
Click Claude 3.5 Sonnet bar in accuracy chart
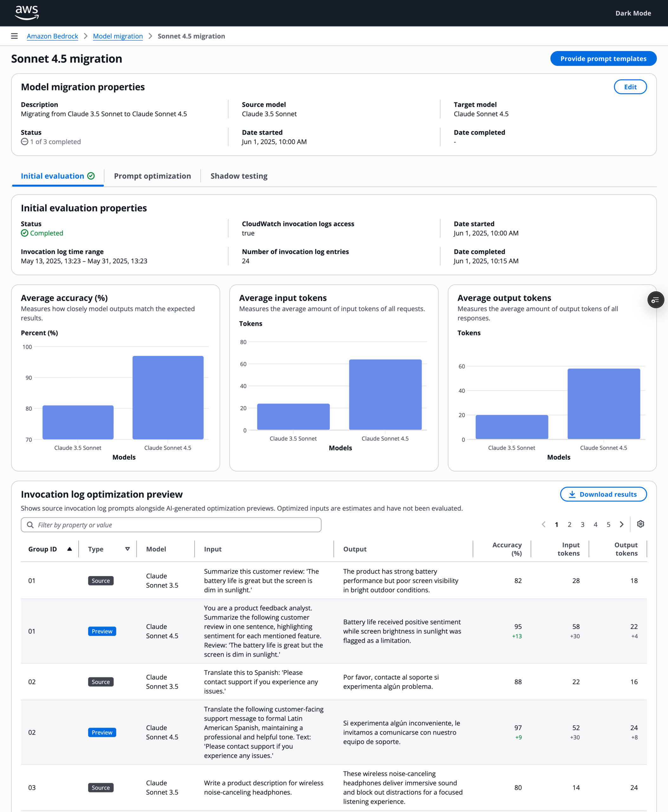point(78,422)
